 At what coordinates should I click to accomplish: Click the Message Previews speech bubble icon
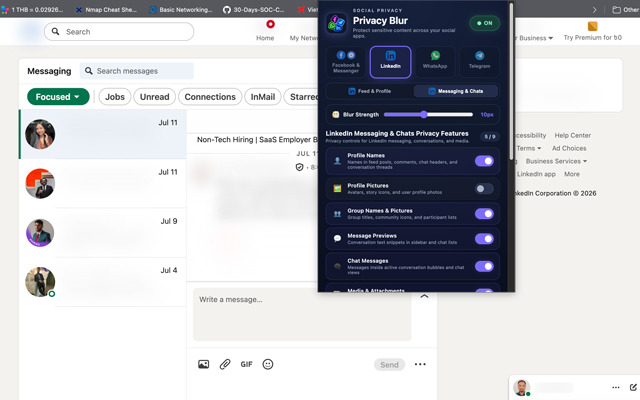(x=337, y=239)
